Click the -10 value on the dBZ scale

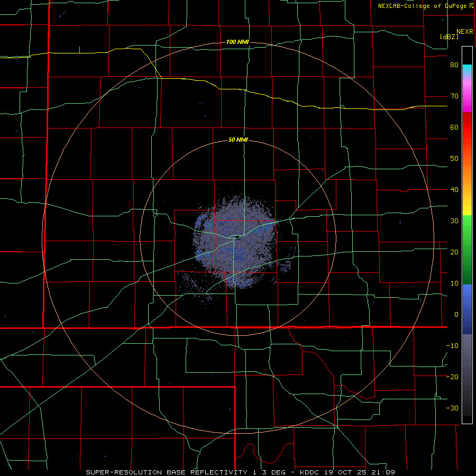[x=452, y=346]
